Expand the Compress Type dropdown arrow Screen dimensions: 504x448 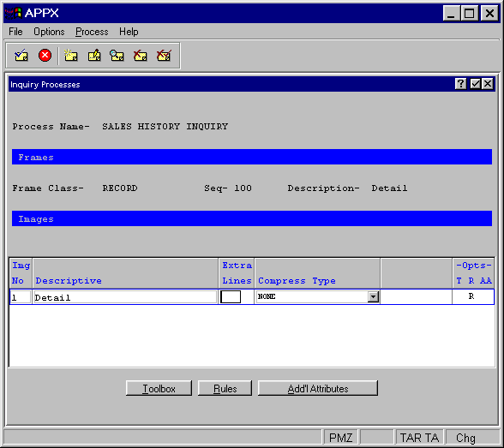(373, 296)
